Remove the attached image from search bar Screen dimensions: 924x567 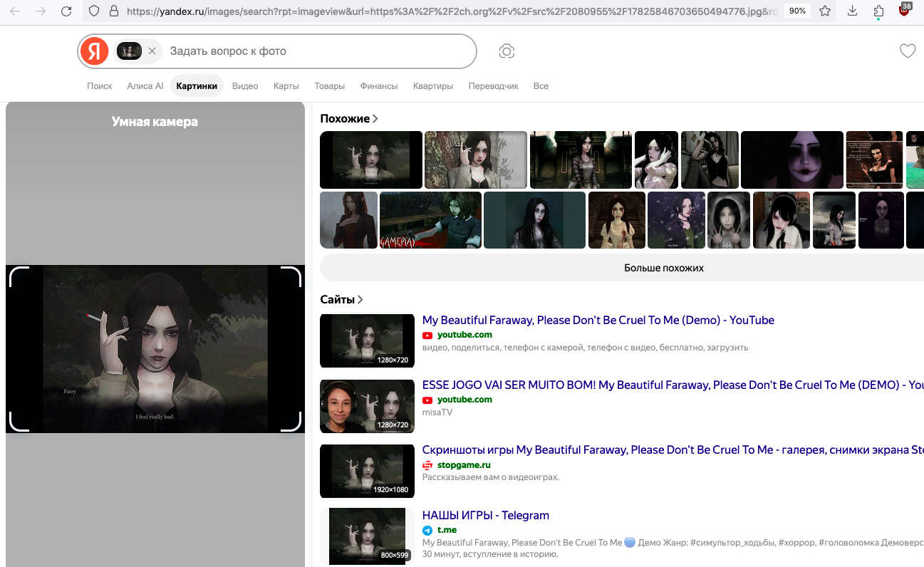152,51
